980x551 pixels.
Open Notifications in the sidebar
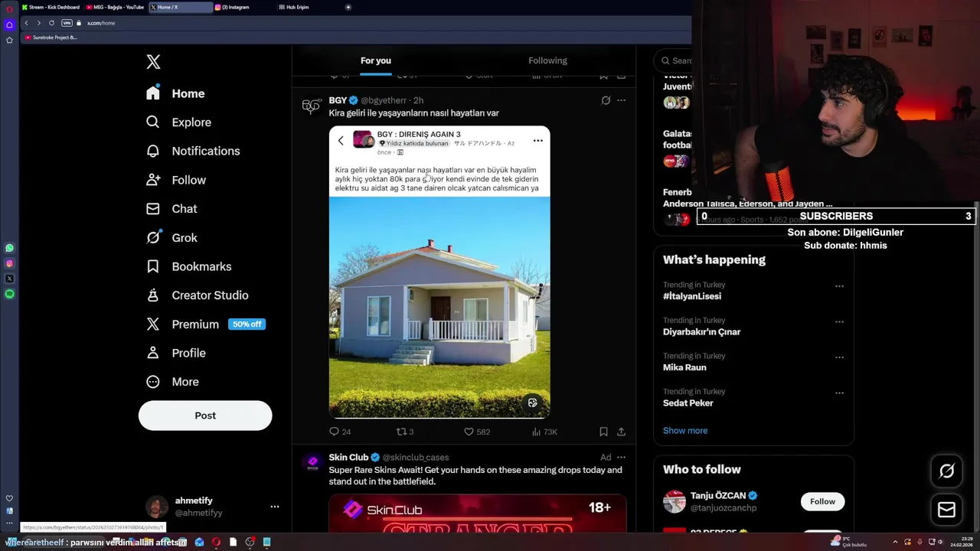coord(193,151)
